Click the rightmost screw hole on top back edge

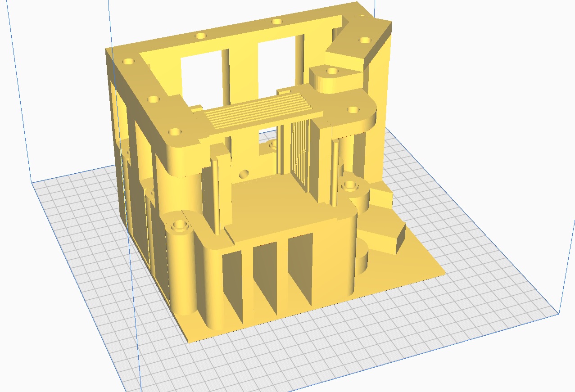click(276, 21)
